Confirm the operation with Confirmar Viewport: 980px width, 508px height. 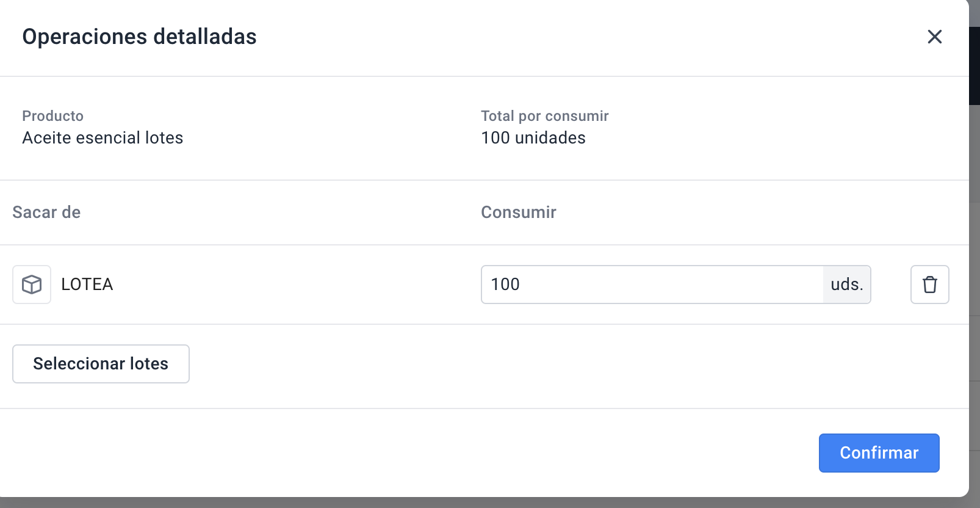(x=879, y=453)
